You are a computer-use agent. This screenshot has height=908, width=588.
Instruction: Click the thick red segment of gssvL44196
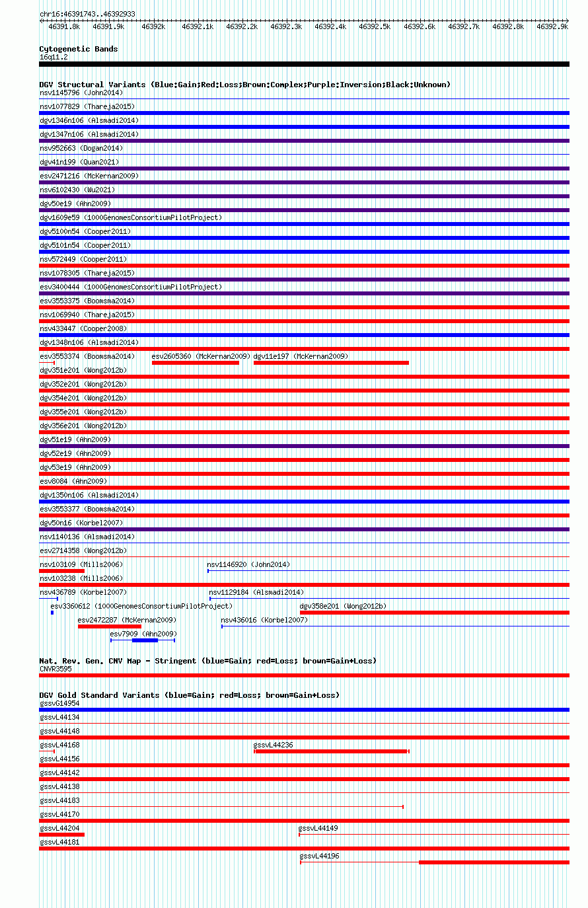(494, 862)
